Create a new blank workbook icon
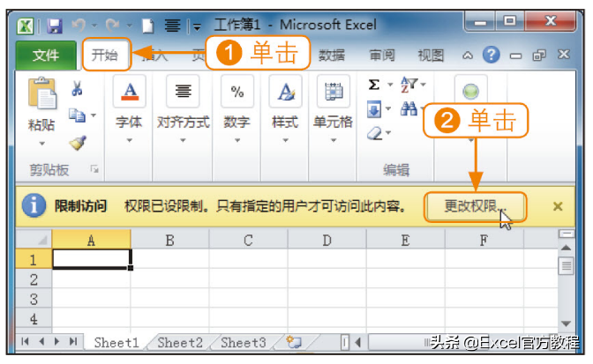 click(x=148, y=26)
